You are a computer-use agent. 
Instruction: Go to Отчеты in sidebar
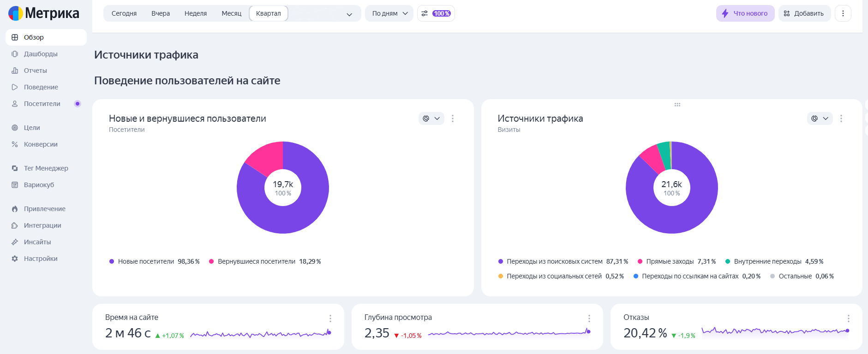pyautogui.click(x=36, y=71)
